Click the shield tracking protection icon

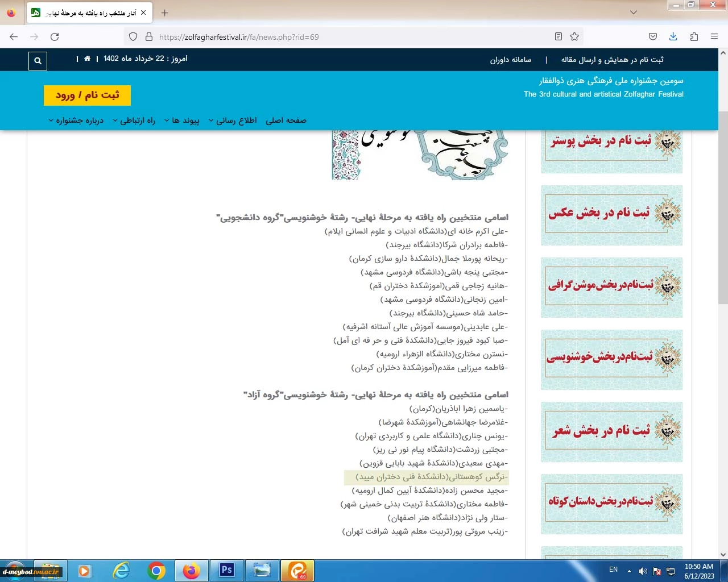click(x=133, y=36)
